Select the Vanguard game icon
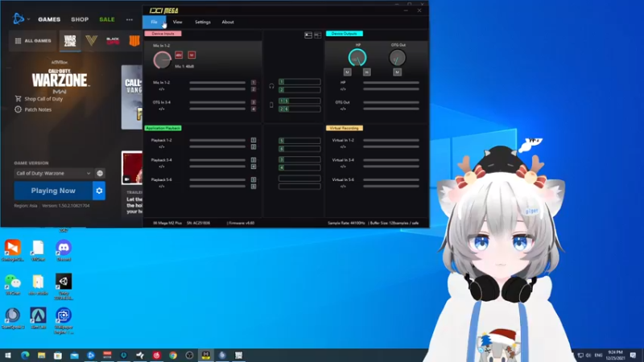Viewport: 644px width, 362px height. point(91,41)
